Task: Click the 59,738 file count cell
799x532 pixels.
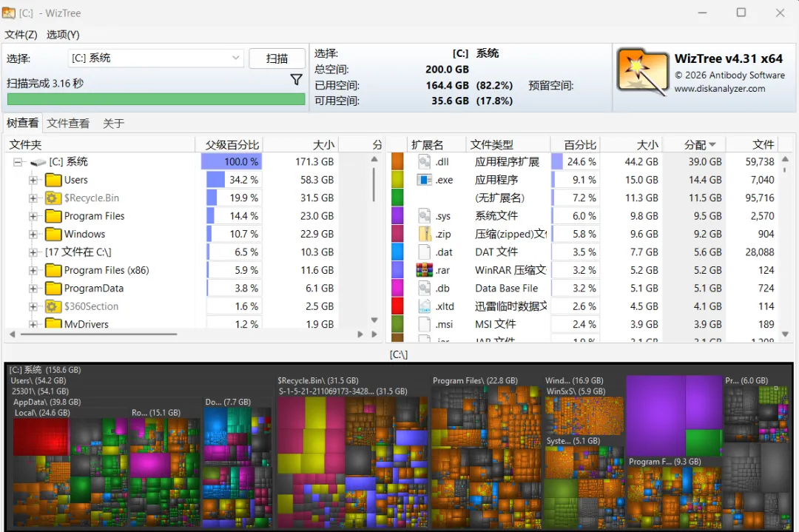Action: [759, 161]
